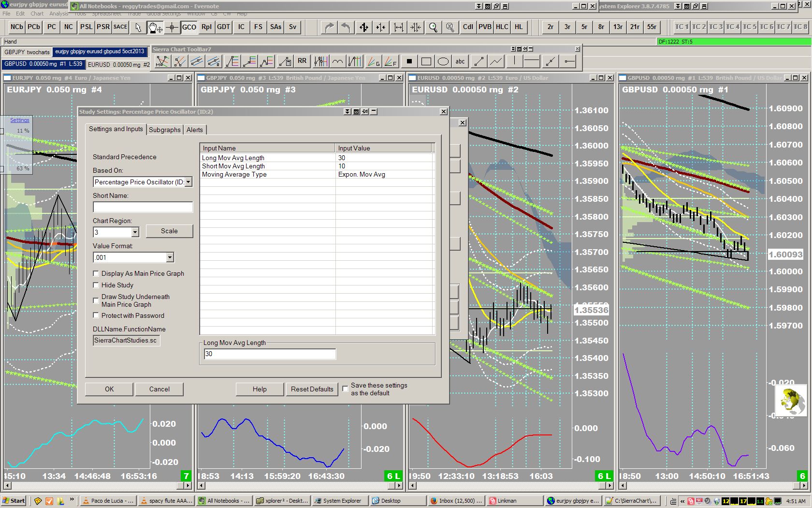Open the Value Format dropdown
812x508 pixels.
pos(170,258)
